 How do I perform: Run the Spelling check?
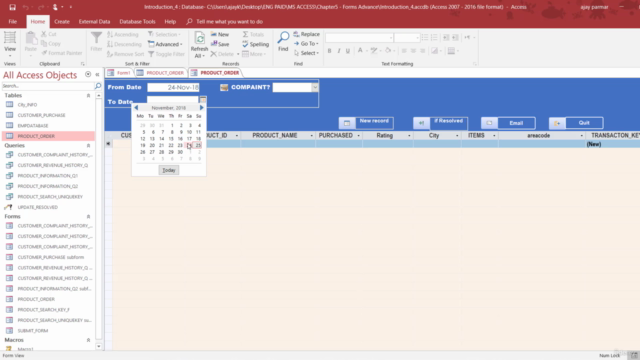click(256, 44)
